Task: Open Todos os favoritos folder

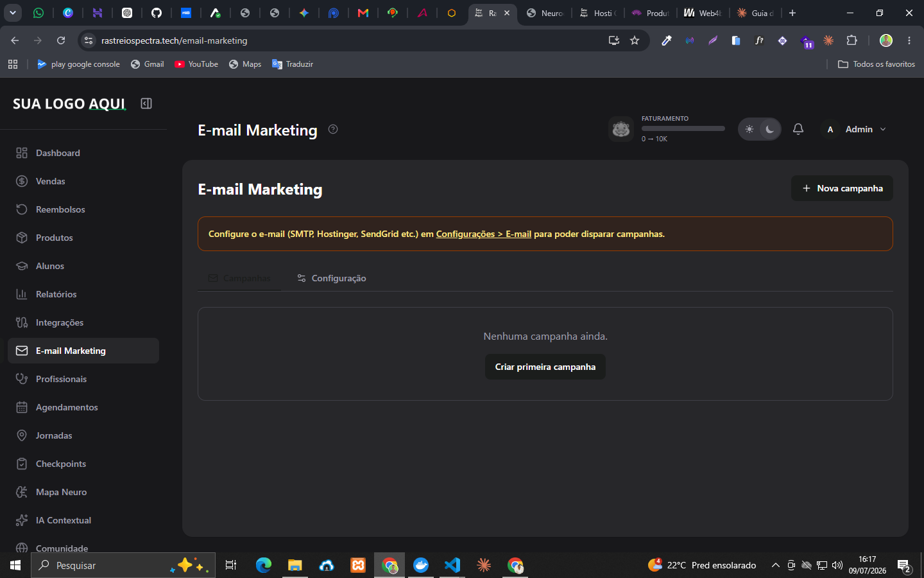Action: click(x=877, y=64)
